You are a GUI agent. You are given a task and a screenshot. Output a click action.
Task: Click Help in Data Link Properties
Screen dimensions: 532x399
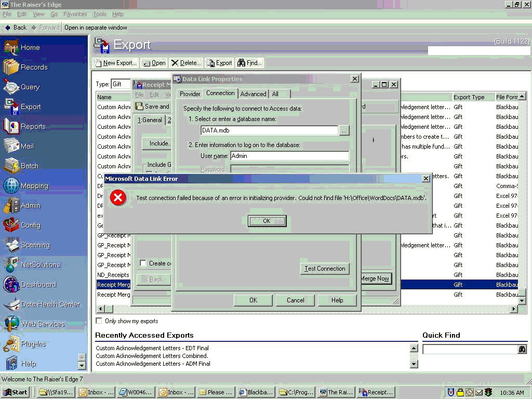coord(337,300)
